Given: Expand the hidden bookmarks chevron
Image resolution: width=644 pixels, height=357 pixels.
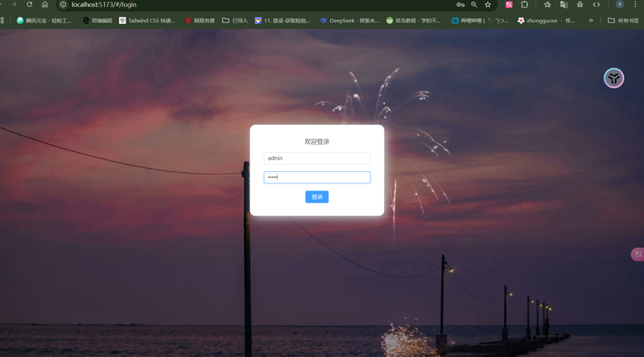Looking at the screenshot, I should (x=591, y=20).
